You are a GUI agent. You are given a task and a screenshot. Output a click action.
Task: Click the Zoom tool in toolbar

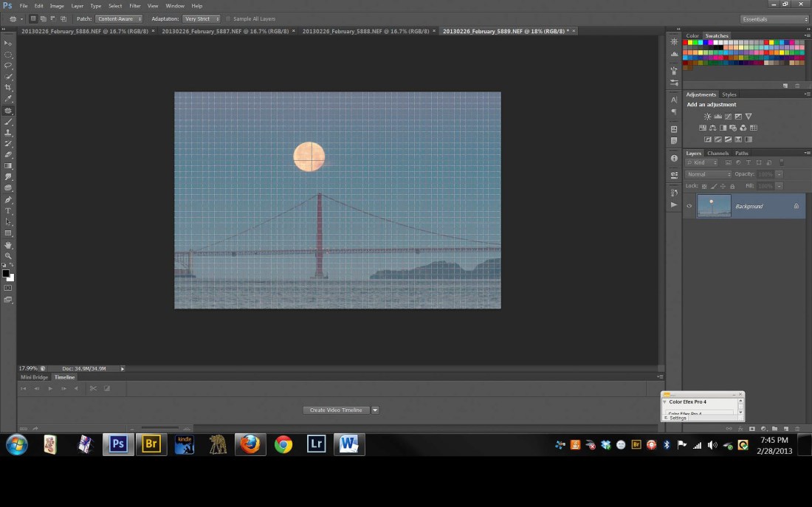tap(9, 255)
